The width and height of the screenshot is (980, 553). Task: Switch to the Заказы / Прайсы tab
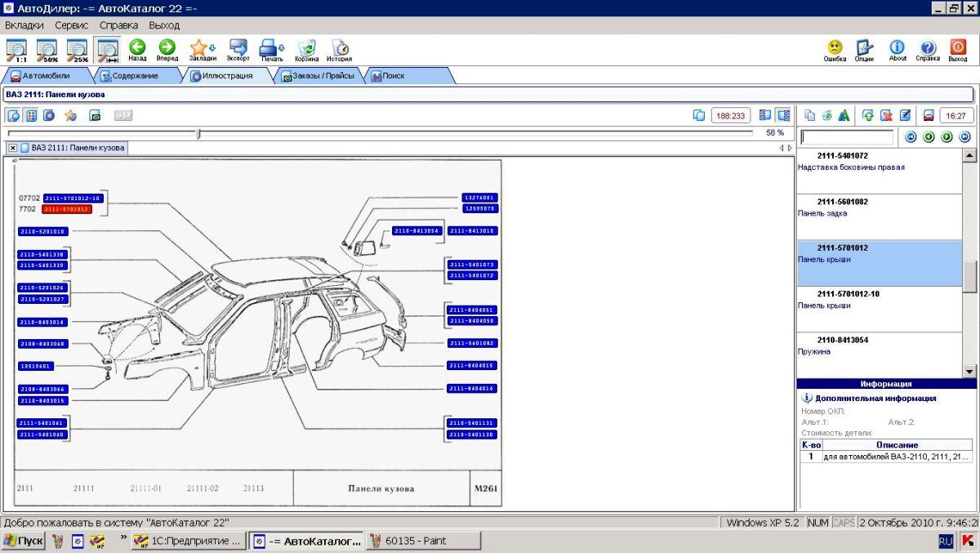(318, 76)
